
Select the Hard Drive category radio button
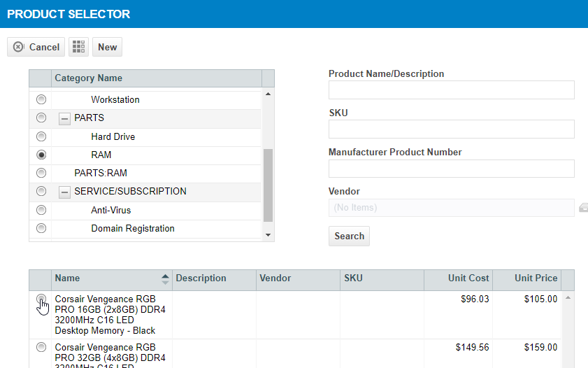coord(41,136)
